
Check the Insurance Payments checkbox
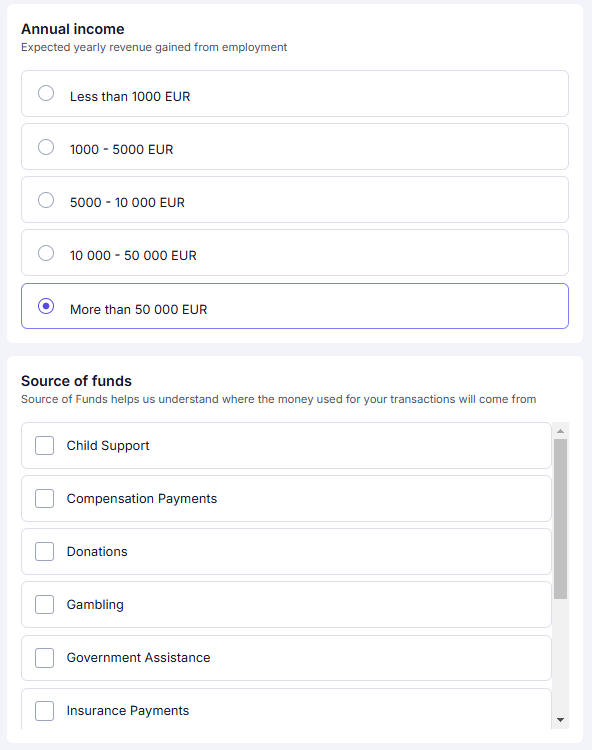[44, 711]
